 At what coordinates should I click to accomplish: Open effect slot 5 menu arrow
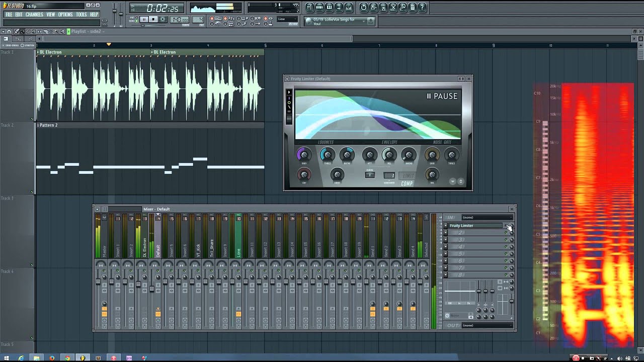[446, 254]
